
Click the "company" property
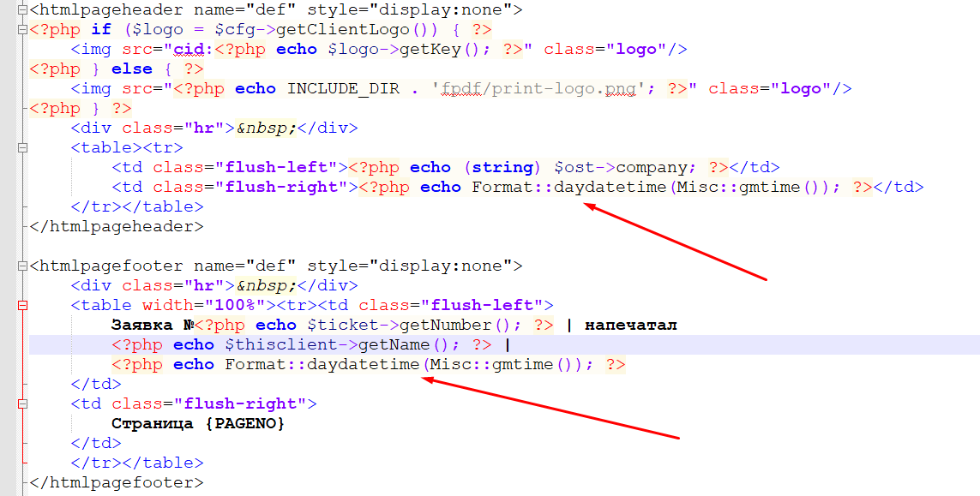[652, 167]
